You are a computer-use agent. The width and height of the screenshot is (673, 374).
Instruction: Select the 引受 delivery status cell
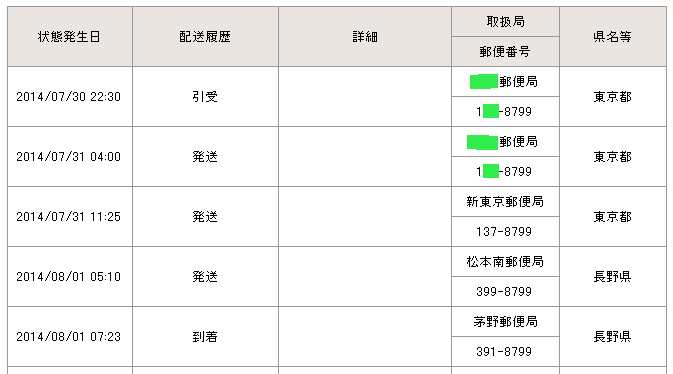pos(205,97)
